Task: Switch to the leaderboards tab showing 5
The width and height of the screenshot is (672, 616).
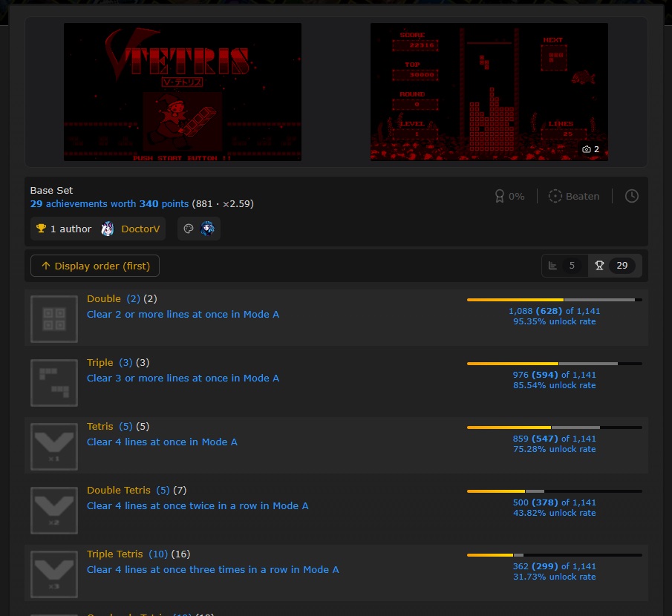Action: click(564, 266)
